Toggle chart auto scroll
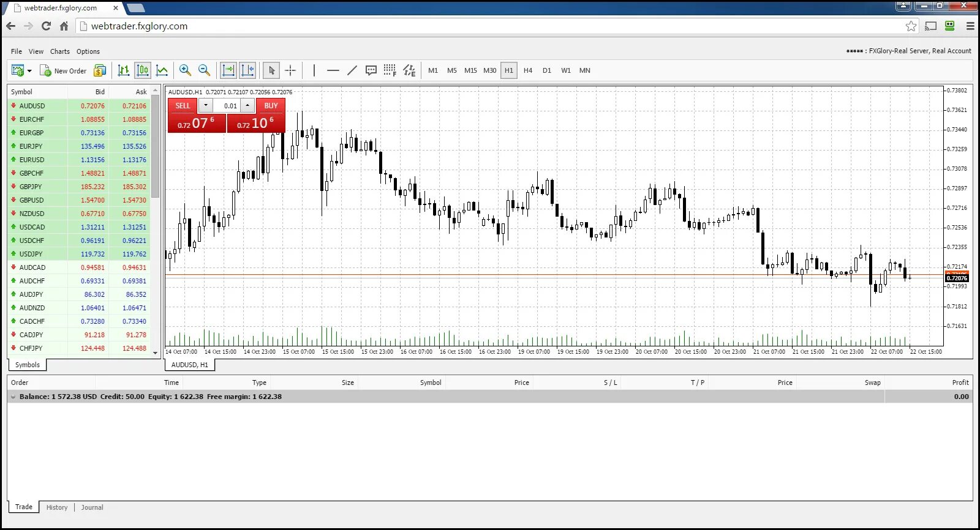980x530 pixels. coord(228,70)
